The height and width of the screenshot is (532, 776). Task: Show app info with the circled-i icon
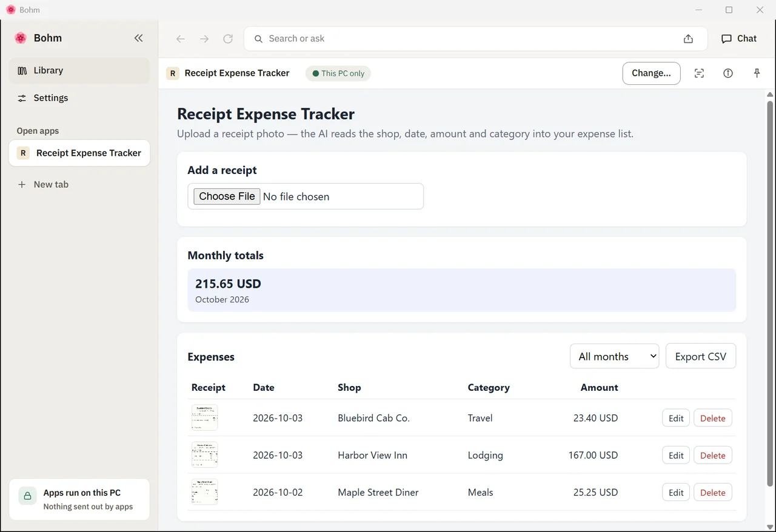coord(728,73)
